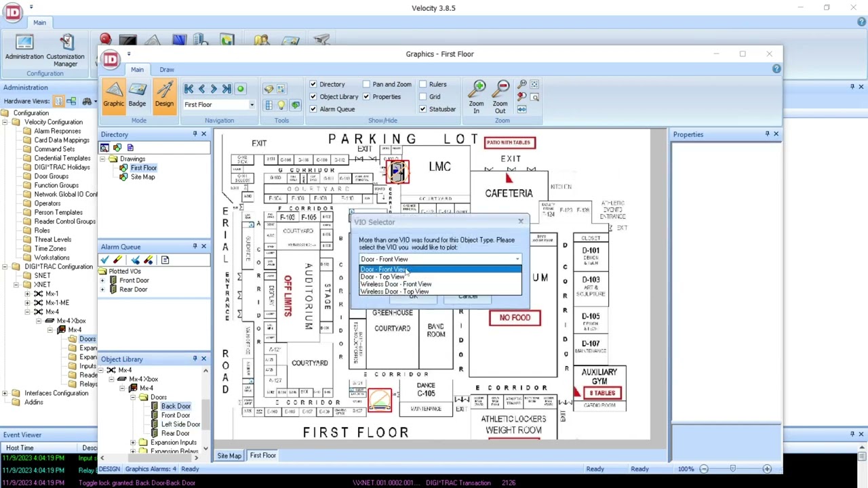Click red door object near LMC on map
This screenshot has height=488, width=868.
pos(397,171)
